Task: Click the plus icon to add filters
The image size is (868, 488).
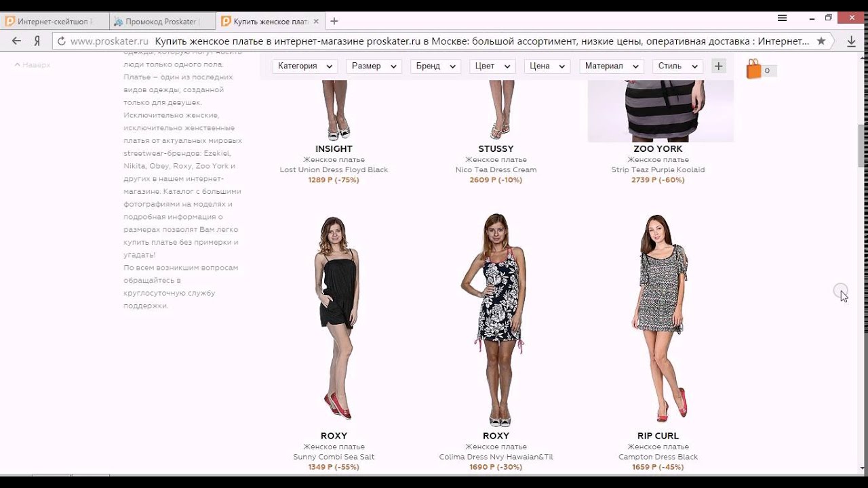Action: pos(718,66)
